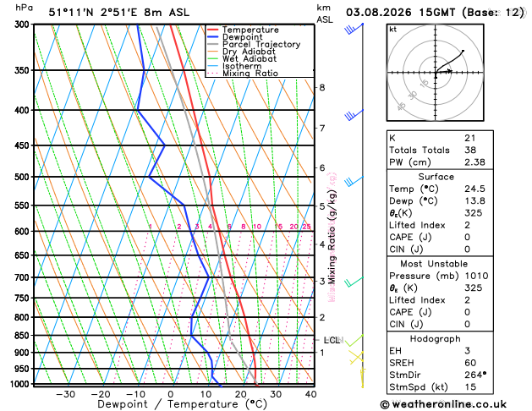Click the K index value '21'
Screen dimensions: 532x411
tap(470, 138)
